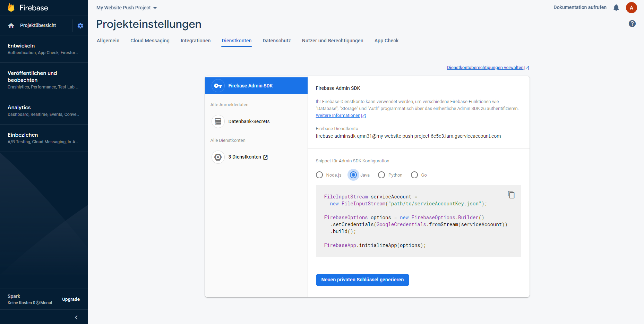The height and width of the screenshot is (324, 644).
Task: Click the Firebase flame logo
Action: tap(11, 8)
